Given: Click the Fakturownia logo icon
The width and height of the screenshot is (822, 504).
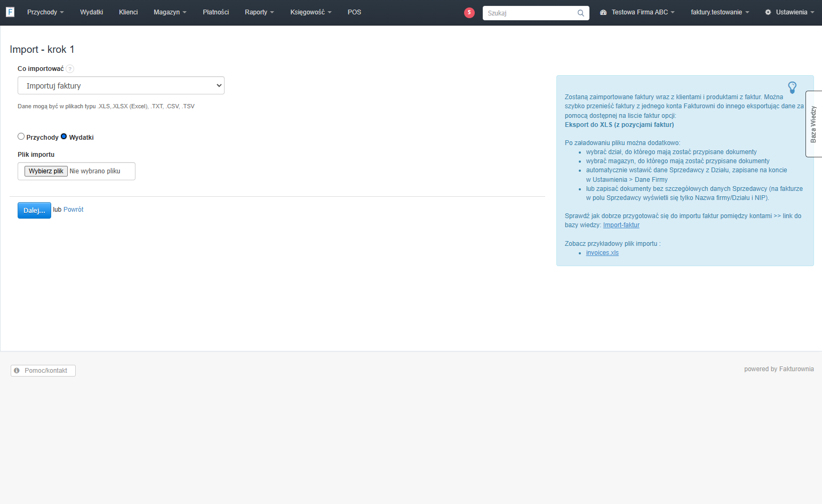Looking at the screenshot, I should 10,12.
